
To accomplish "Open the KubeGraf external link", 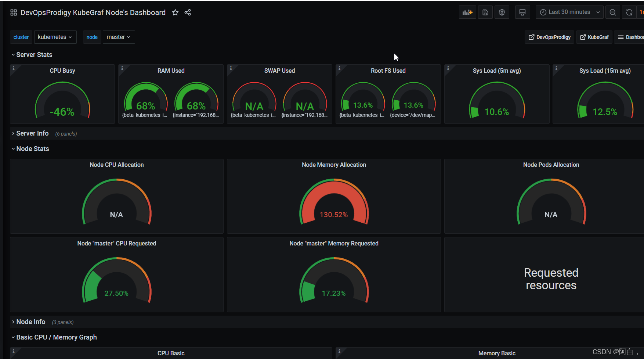I will (594, 37).
